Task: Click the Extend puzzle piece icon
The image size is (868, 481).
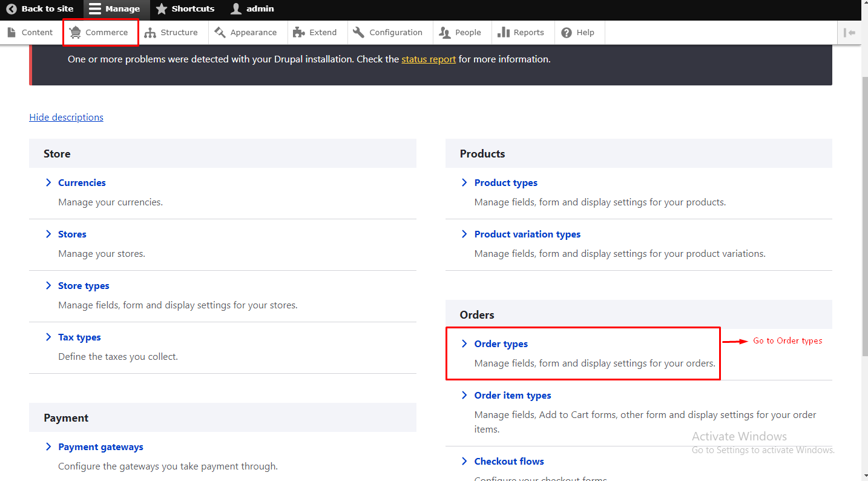Action: pyautogui.click(x=298, y=33)
